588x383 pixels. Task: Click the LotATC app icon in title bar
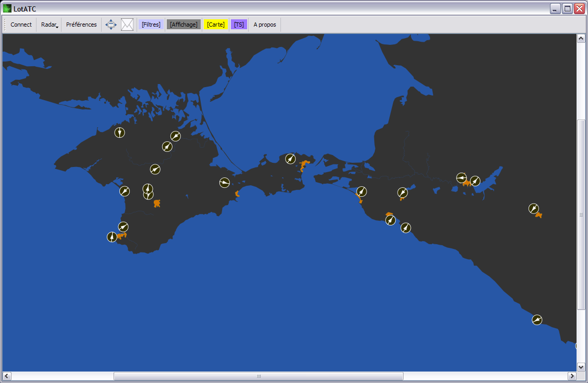click(7, 8)
